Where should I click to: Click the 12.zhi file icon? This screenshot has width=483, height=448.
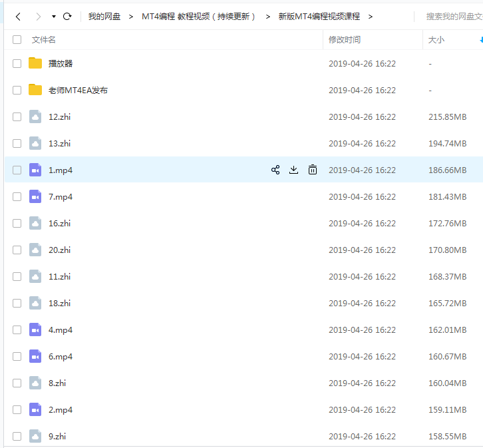35,116
